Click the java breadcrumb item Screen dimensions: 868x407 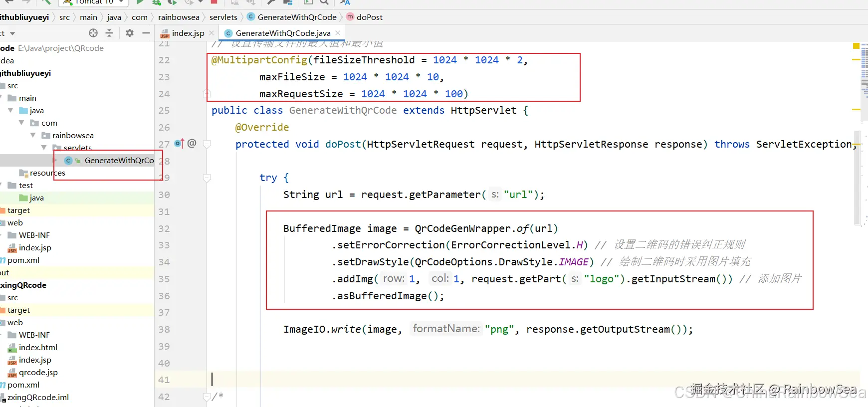pos(114,17)
